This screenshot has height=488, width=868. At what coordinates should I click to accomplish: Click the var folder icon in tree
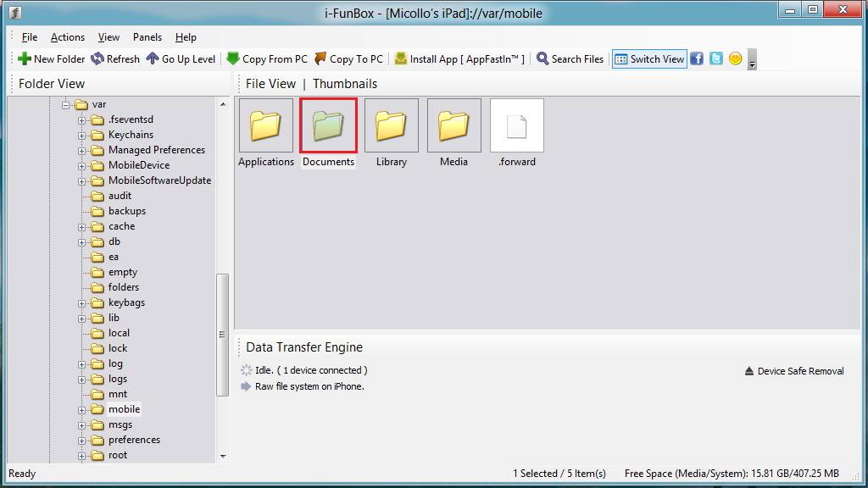click(81, 104)
